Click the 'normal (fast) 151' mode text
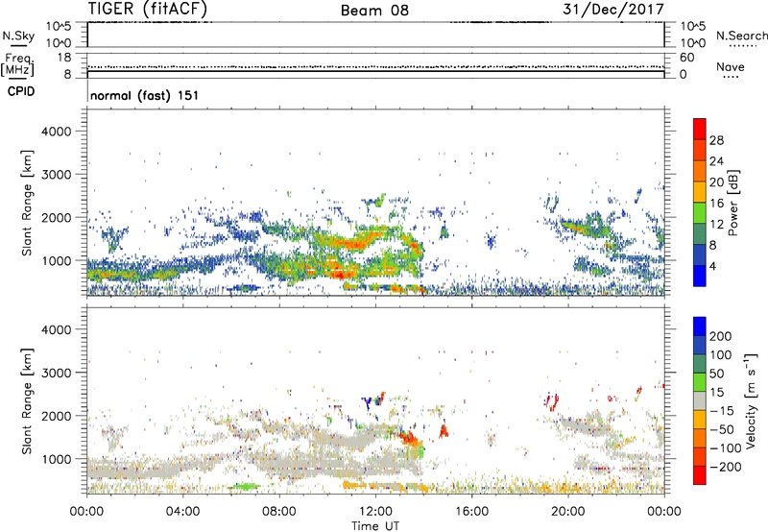 click(145, 95)
